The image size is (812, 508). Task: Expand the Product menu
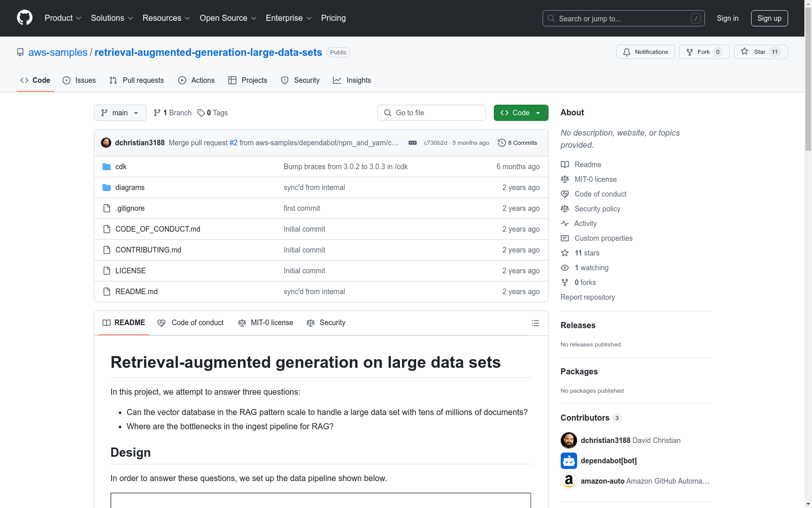pos(63,18)
